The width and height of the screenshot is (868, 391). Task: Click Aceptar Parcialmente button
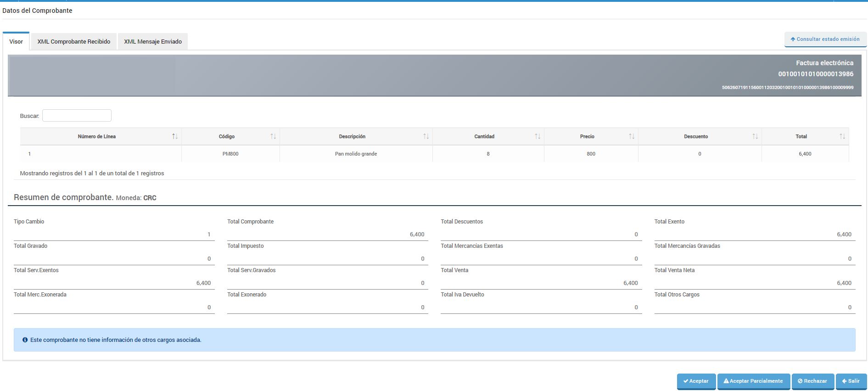click(x=753, y=381)
